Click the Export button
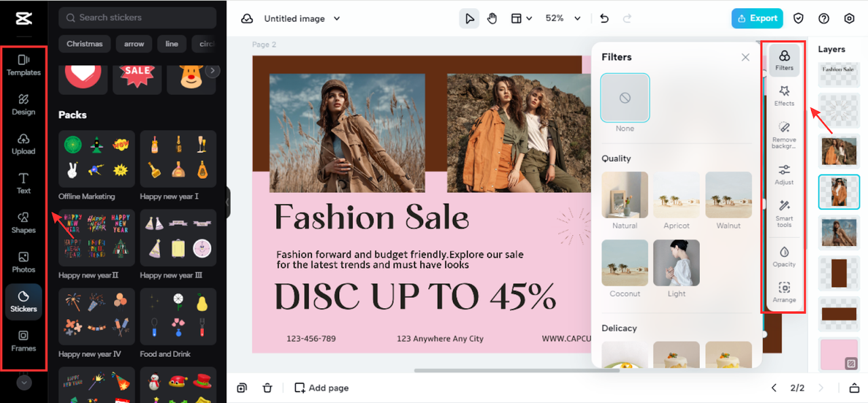 [757, 18]
